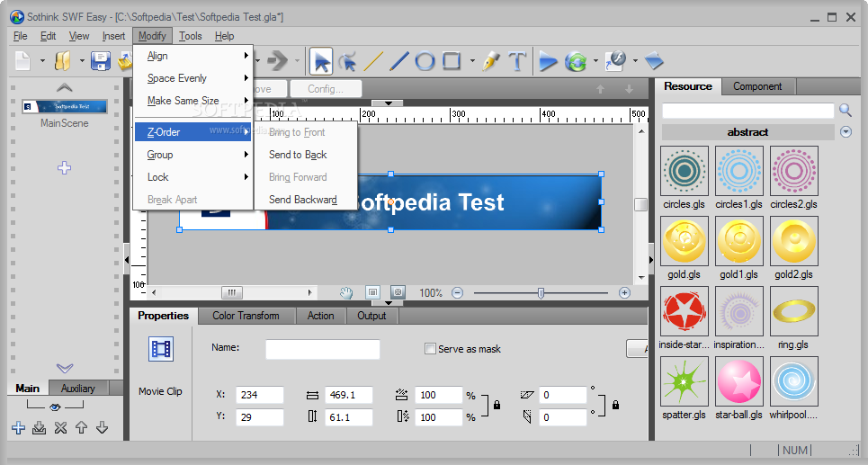Viewport: 868px width, 465px height.
Task: Select the Ellipse drawing tool
Action: (x=425, y=60)
